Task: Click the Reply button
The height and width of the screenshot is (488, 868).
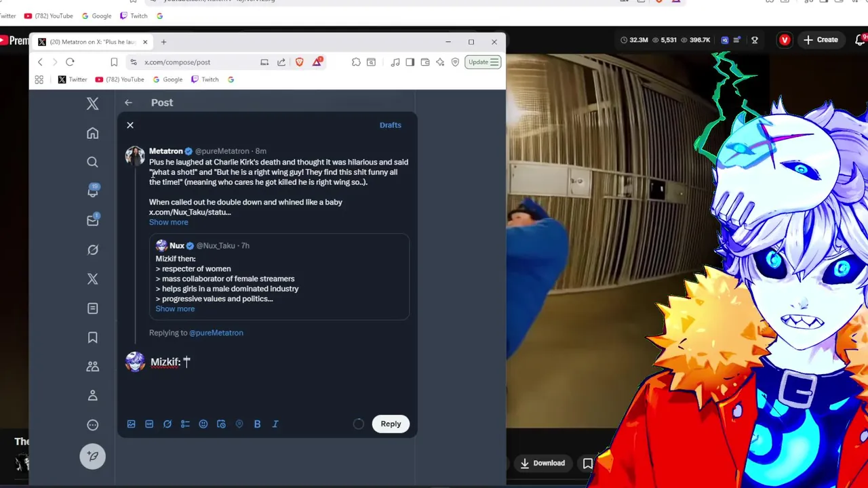Action: point(391,424)
